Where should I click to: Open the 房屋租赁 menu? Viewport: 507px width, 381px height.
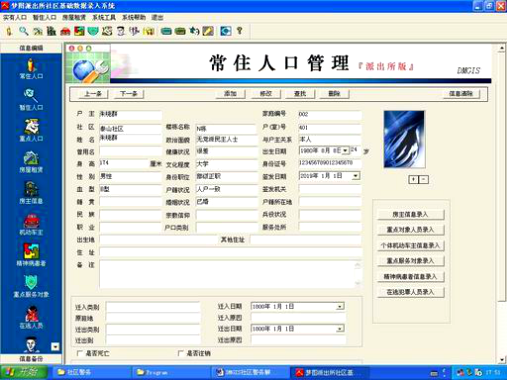pos(74,17)
